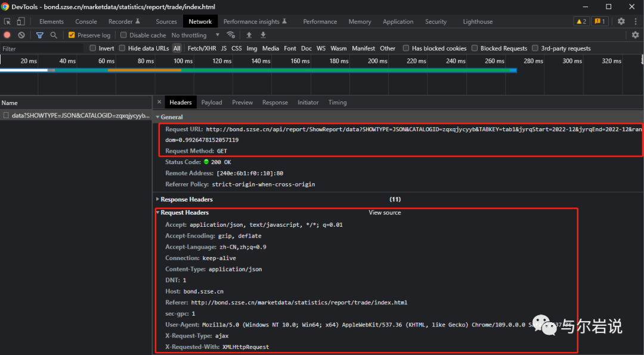Open the Performance panel
The height and width of the screenshot is (355, 644).
click(x=320, y=21)
